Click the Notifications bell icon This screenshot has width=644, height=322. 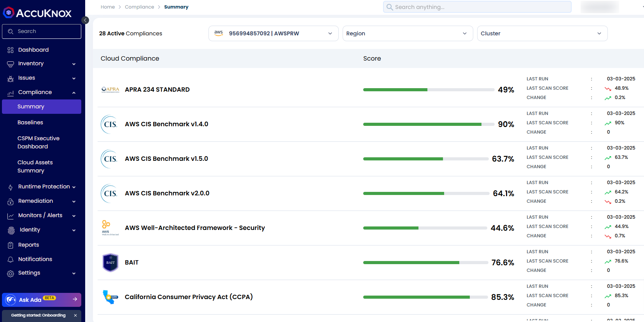click(x=10, y=259)
